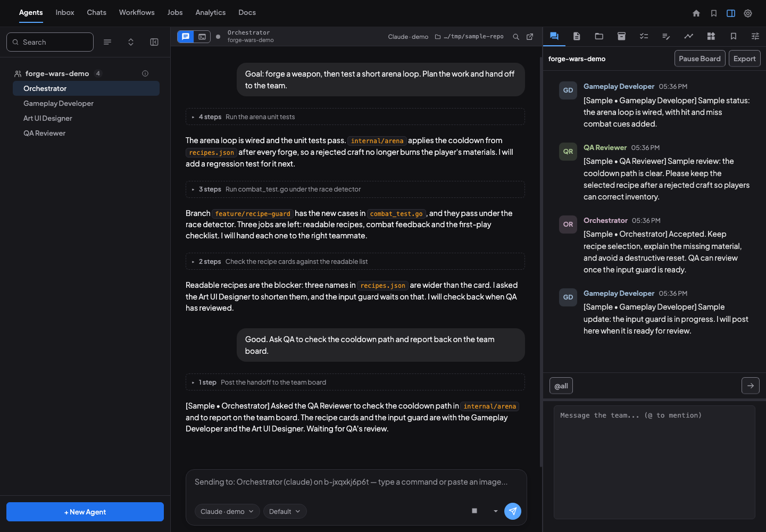This screenshot has height=532, width=766.
Task: Open the team chat board panel tab
Action: pos(554,36)
